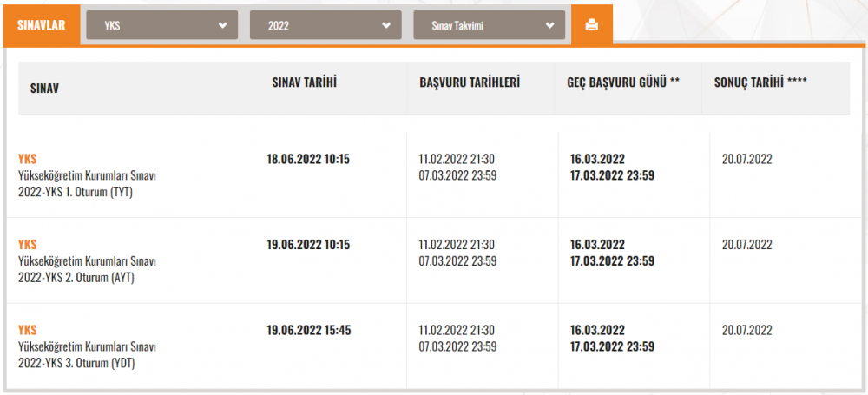Click the SINAV TARİHİ column header
868x395 pixels.
[x=304, y=82]
